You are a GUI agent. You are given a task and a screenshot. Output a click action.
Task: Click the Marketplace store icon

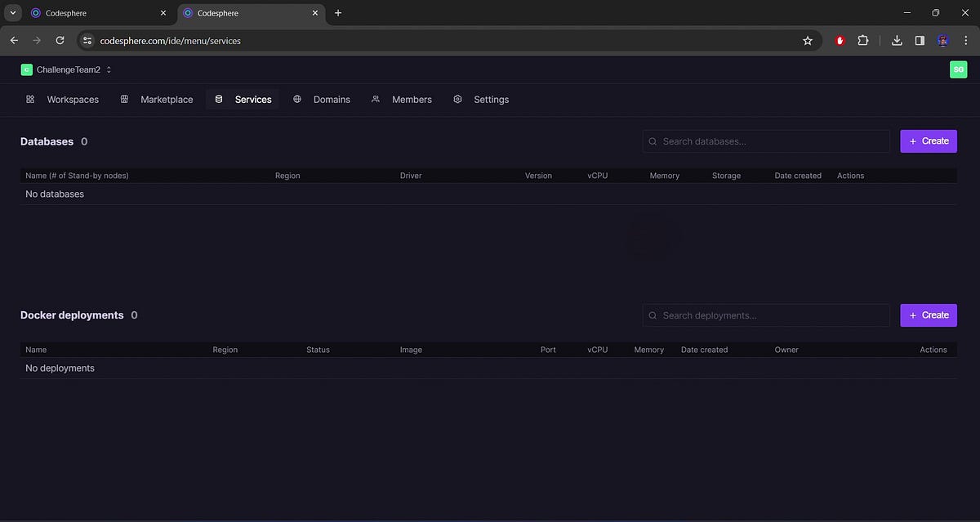[x=124, y=99]
